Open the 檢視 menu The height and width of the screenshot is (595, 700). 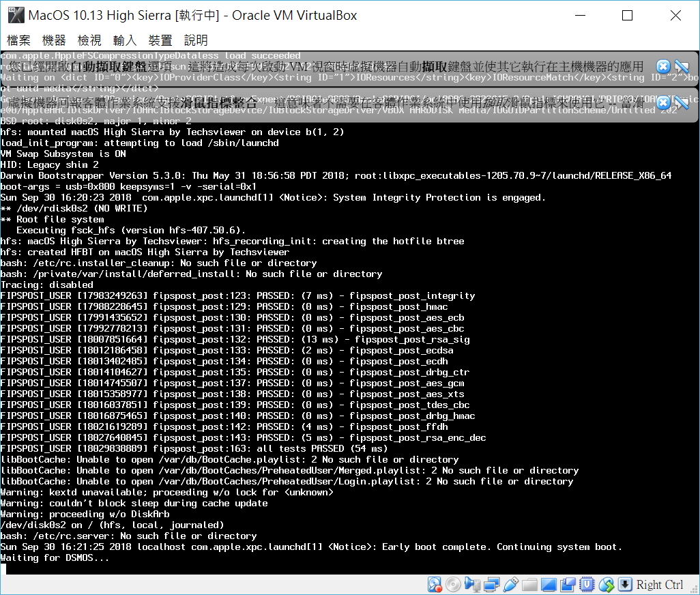[90, 40]
